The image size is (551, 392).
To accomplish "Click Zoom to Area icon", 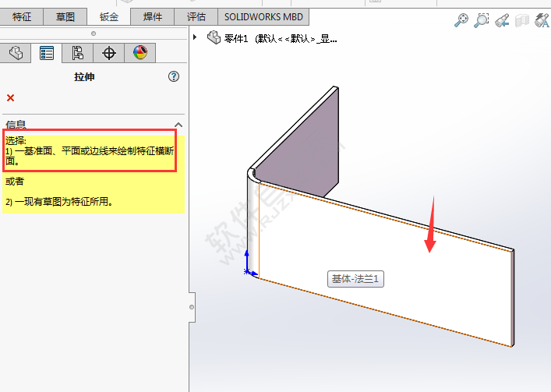I will pyautogui.click(x=482, y=20).
